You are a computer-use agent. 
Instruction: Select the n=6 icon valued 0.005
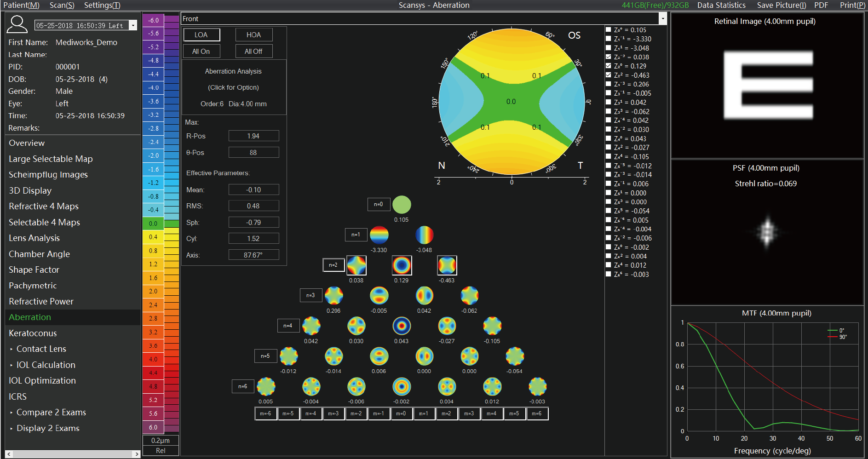point(266,387)
